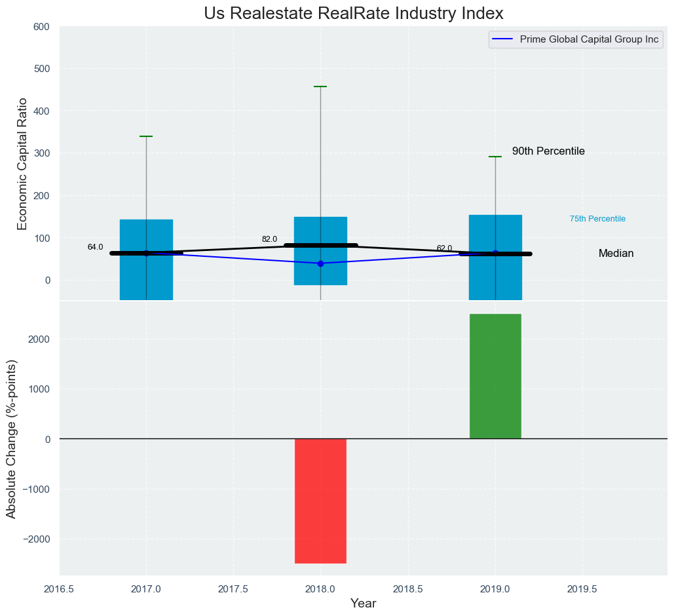Click the green whisker cap above 2018
Screen dimensions: 674x616
[320, 87]
